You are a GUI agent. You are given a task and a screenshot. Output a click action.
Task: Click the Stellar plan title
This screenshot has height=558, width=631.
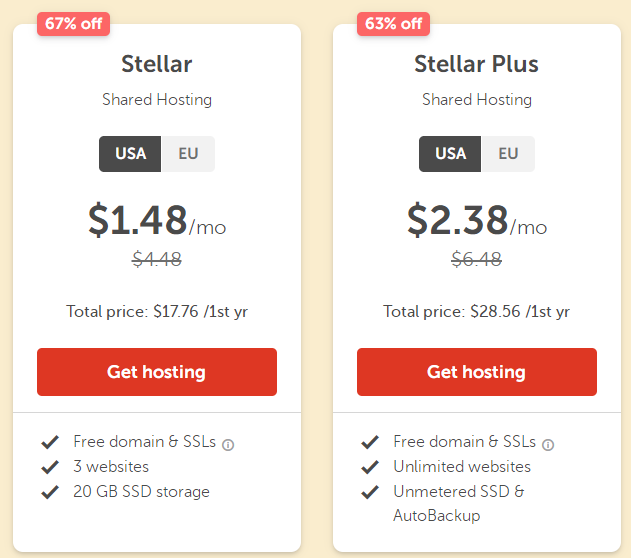[157, 65]
